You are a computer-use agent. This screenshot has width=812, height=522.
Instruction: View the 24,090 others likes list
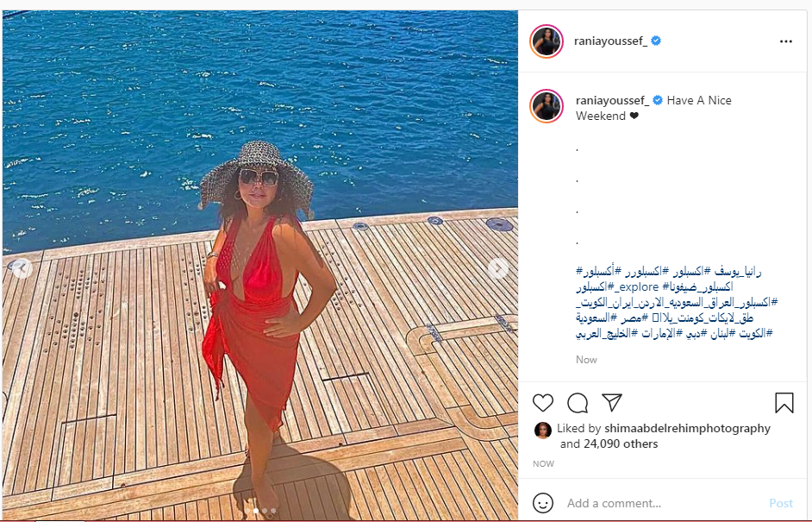[x=621, y=443]
